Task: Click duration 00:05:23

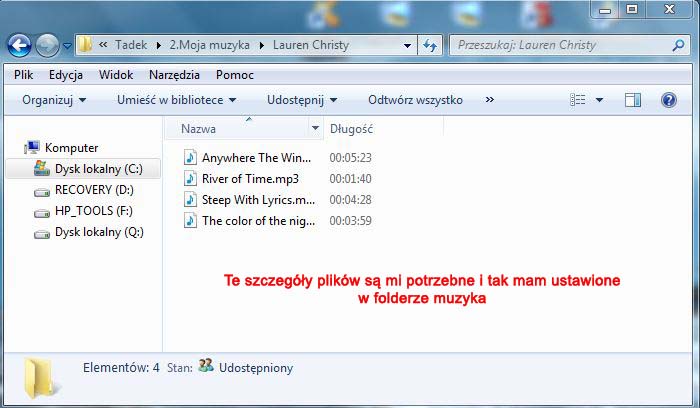Action: click(350, 158)
